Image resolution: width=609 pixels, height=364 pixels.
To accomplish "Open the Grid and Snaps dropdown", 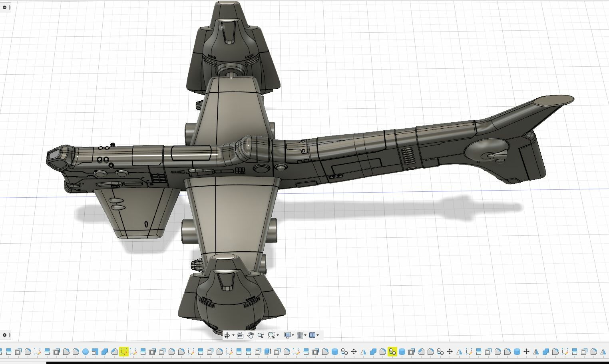I will (305, 335).
